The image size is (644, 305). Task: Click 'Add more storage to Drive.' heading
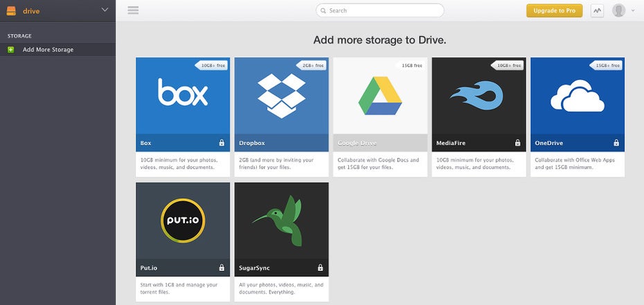379,40
